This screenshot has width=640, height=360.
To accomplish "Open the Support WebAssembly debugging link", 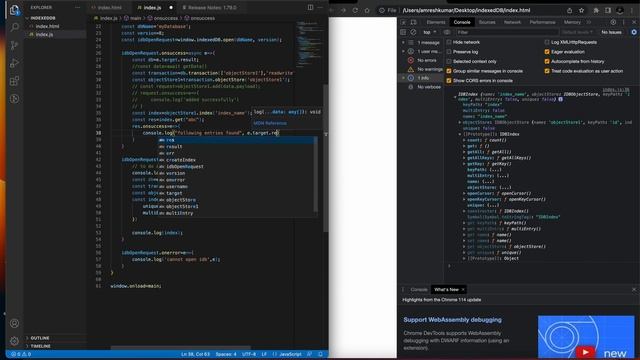I will (x=452, y=320).
